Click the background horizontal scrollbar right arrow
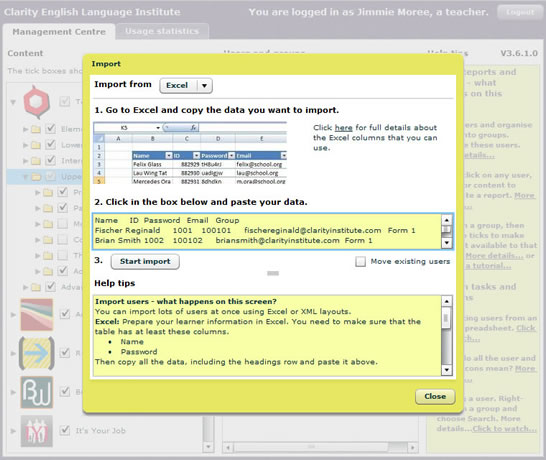Screen dimensions: 546x460 [x=413, y=447]
